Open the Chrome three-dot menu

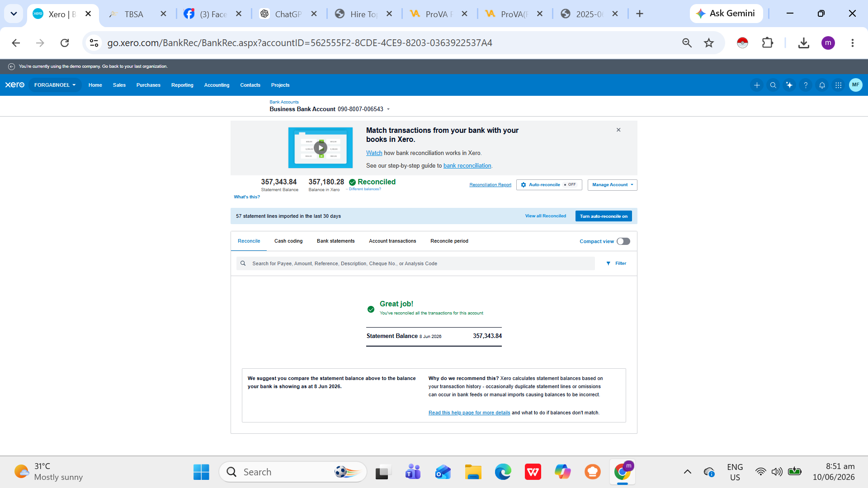click(x=853, y=43)
